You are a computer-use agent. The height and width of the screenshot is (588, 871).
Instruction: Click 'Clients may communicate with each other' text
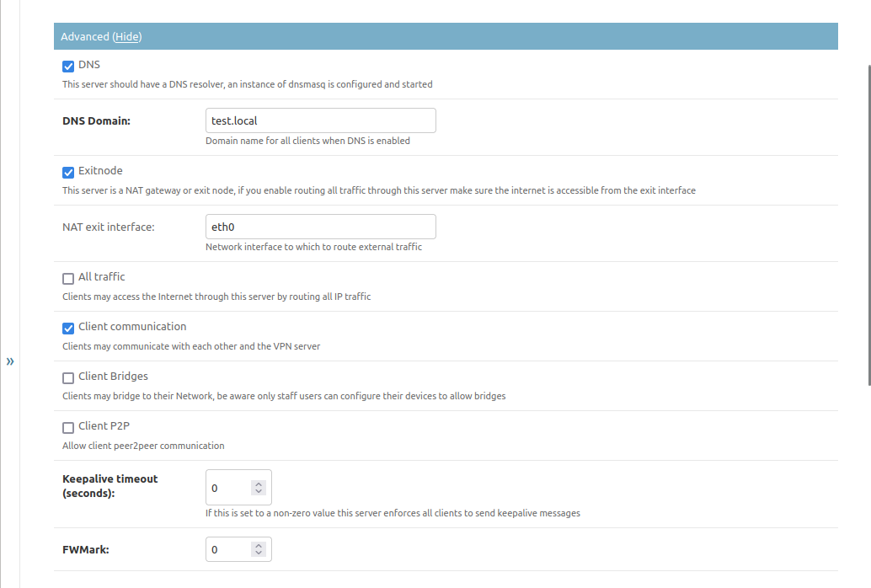tap(191, 346)
